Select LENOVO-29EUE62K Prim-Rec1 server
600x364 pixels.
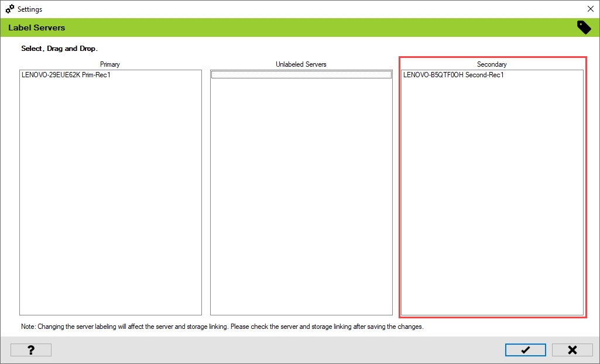[x=66, y=75]
